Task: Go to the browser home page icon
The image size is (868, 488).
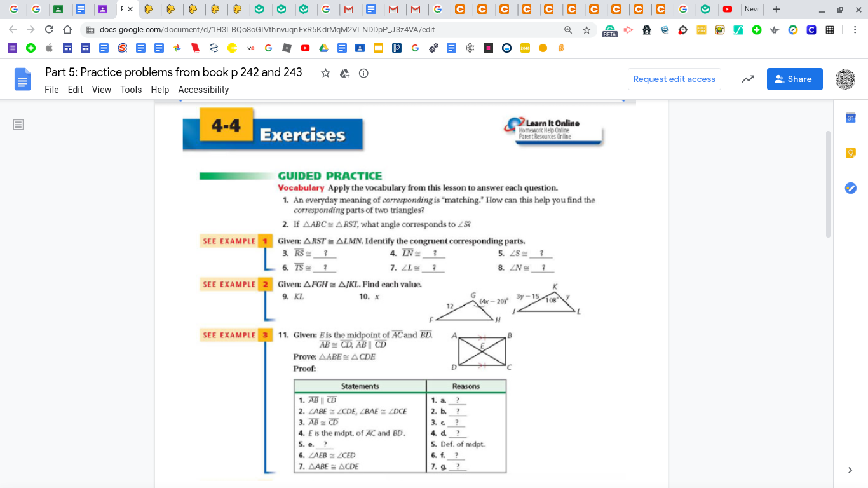Action: pyautogui.click(x=67, y=29)
